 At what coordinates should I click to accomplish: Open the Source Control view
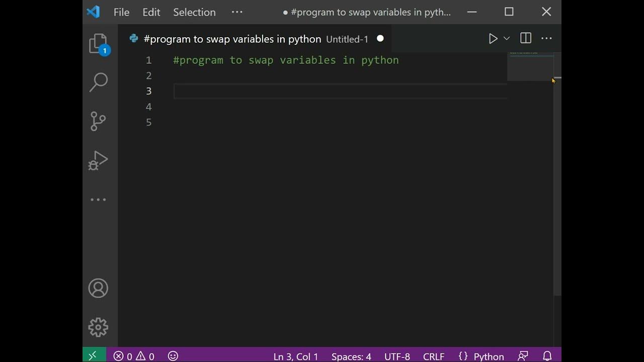point(98,121)
